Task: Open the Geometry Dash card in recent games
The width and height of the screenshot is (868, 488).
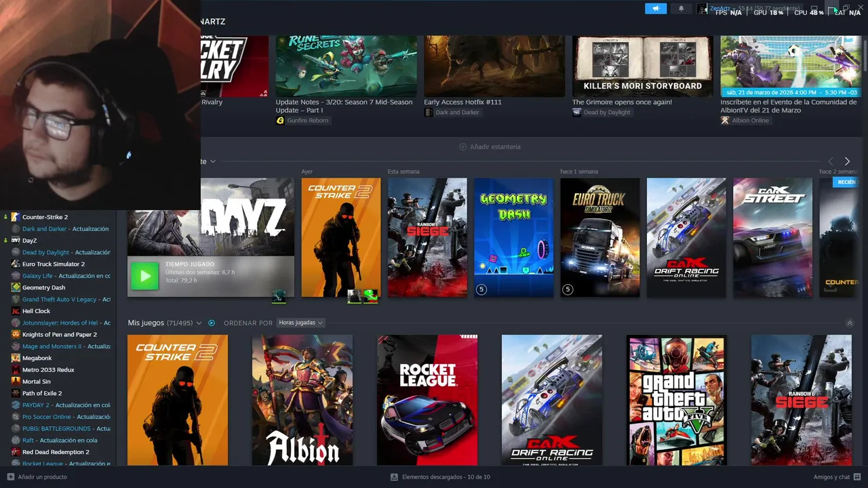Action: [513, 237]
